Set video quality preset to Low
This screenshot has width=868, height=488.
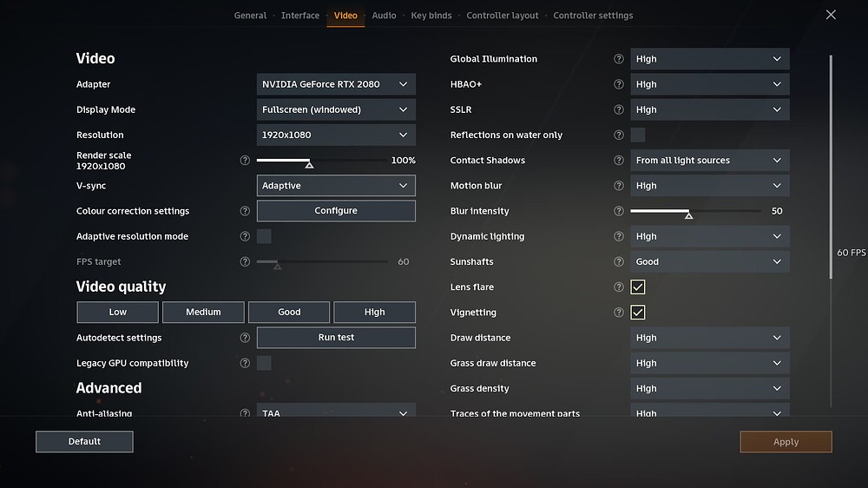point(117,313)
